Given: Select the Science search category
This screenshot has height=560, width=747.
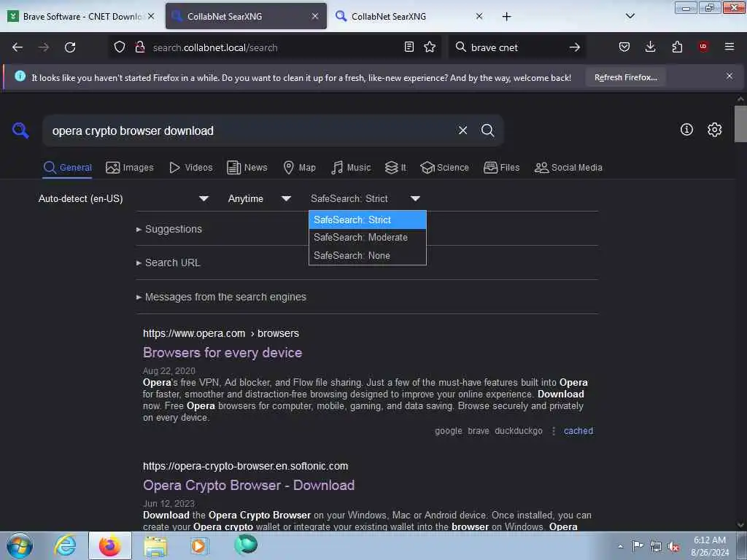Looking at the screenshot, I should coord(444,168).
